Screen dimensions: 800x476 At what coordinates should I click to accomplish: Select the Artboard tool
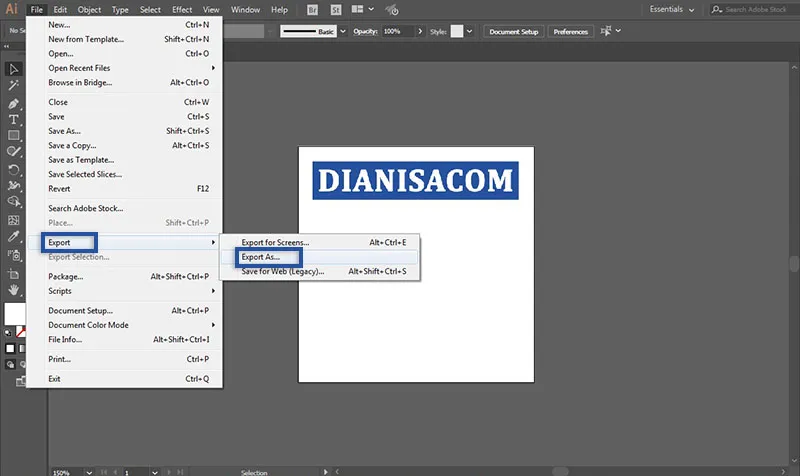pos(14,274)
